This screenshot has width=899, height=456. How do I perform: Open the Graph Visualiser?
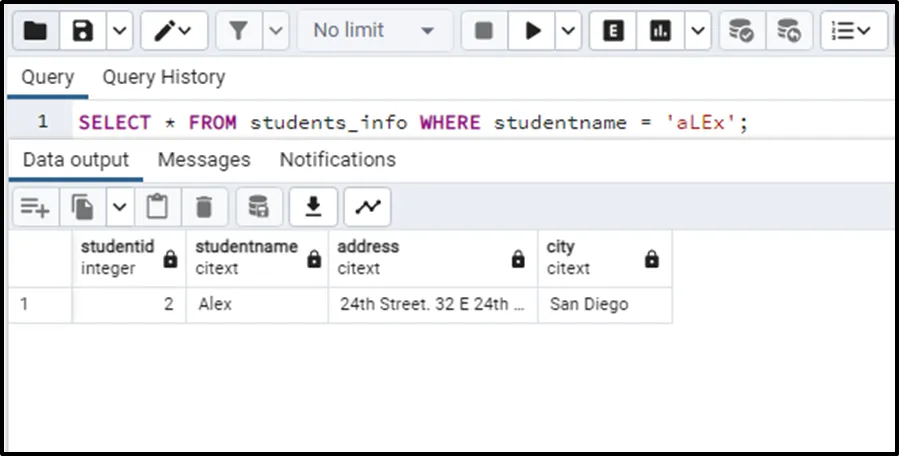(368, 207)
